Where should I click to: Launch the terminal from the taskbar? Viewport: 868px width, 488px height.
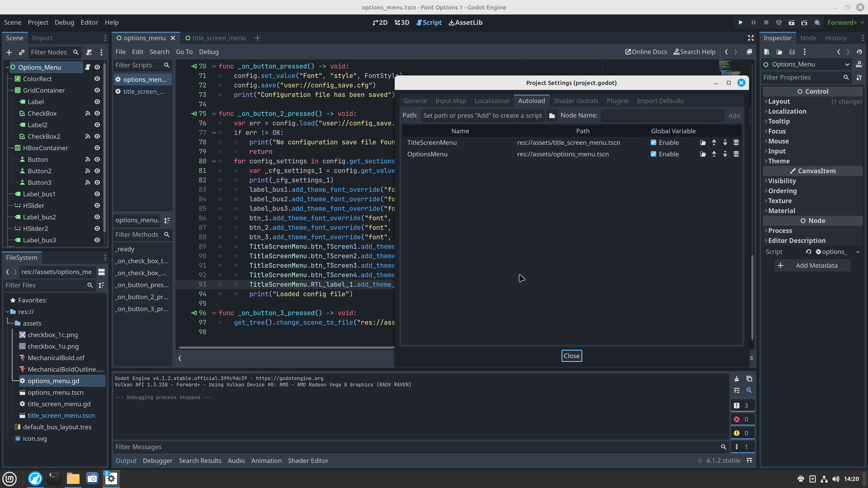54,478
